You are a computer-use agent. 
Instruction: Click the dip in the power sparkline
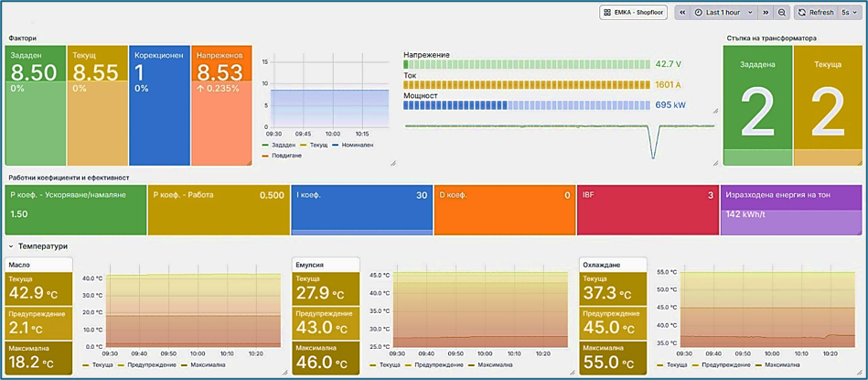654,144
